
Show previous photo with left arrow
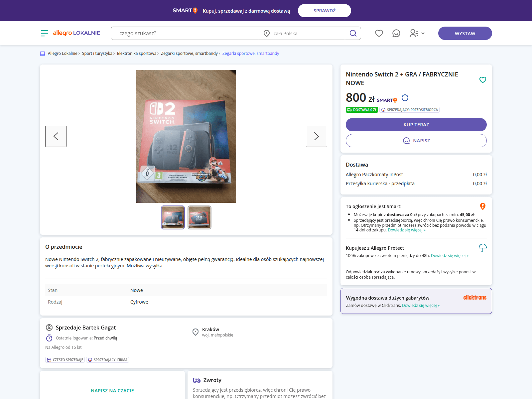pyautogui.click(x=56, y=136)
